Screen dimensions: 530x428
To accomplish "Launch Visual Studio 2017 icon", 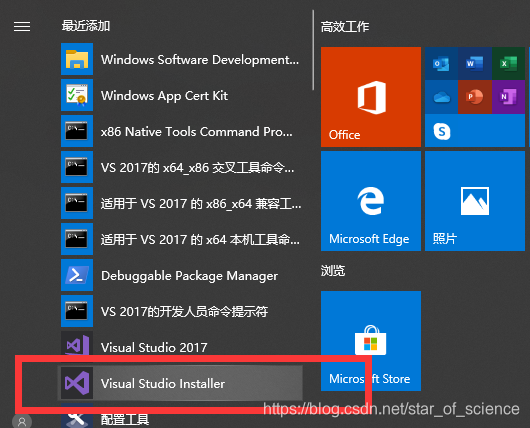I will pyautogui.click(x=77, y=345).
